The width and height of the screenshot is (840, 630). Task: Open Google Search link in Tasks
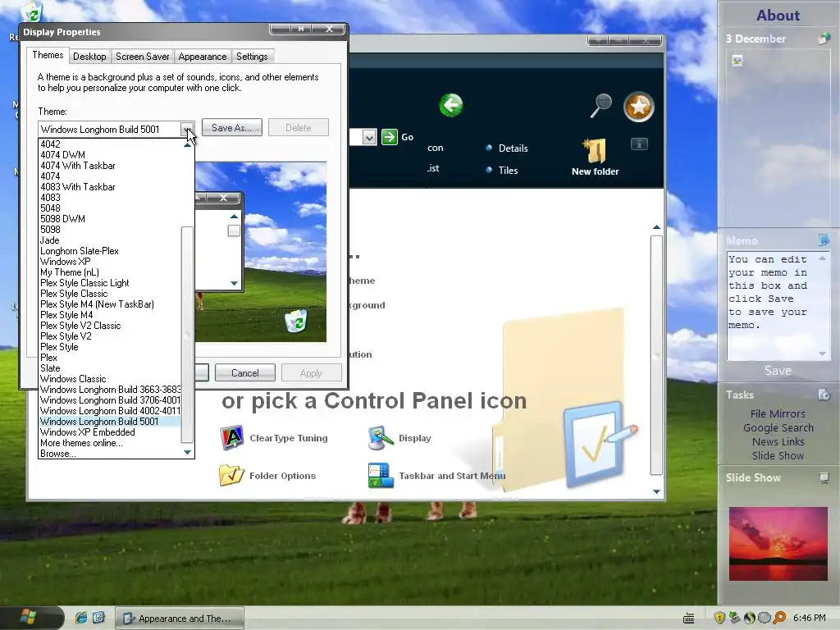click(x=778, y=427)
